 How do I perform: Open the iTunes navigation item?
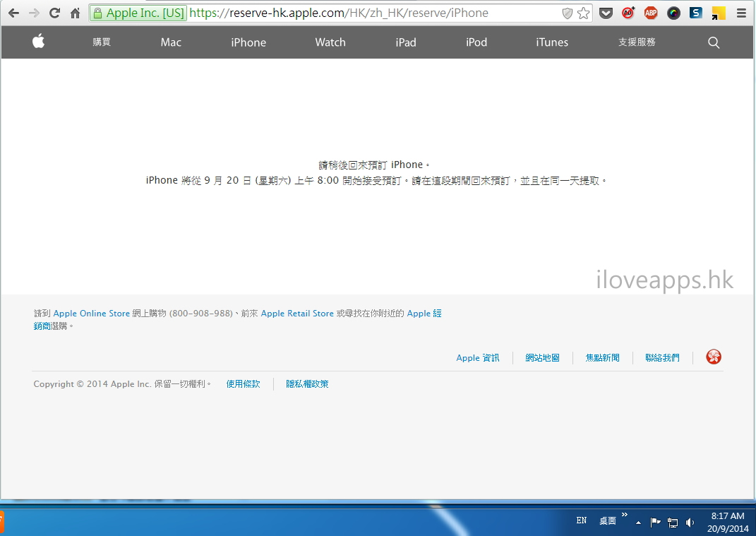click(552, 42)
